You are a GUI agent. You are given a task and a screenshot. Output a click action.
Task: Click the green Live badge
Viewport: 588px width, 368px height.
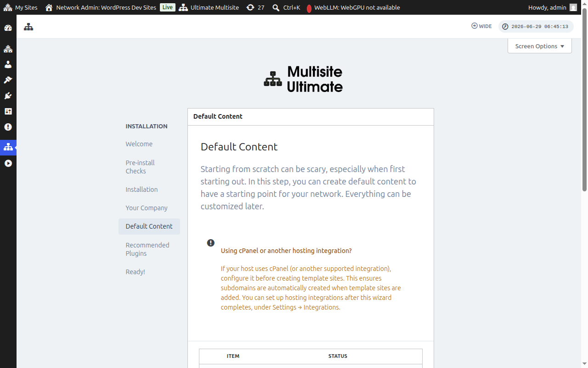click(x=168, y=7)
